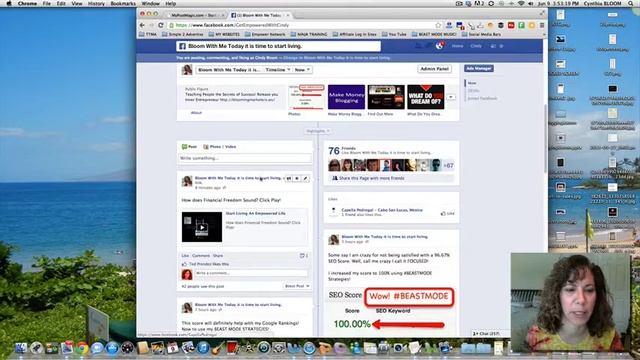
Task: Open What Do You Dream Of thumbnail
Action: point(426,97)
